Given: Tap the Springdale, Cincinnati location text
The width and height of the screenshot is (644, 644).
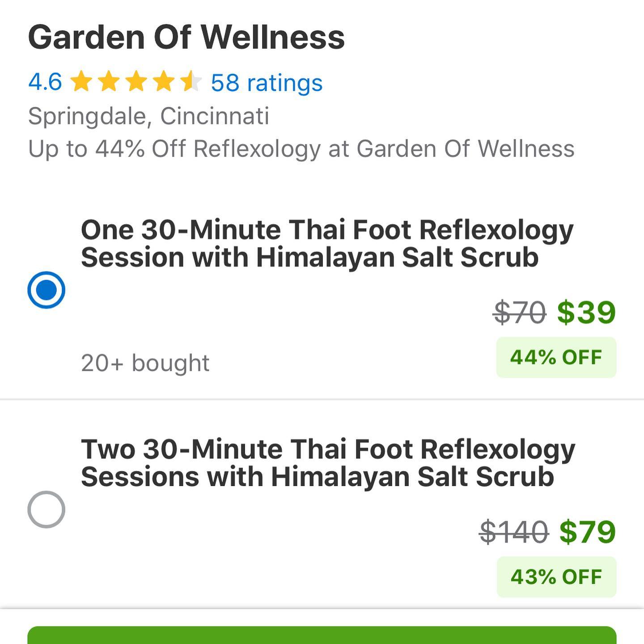Looking at the screenshot, I should 148,116.
